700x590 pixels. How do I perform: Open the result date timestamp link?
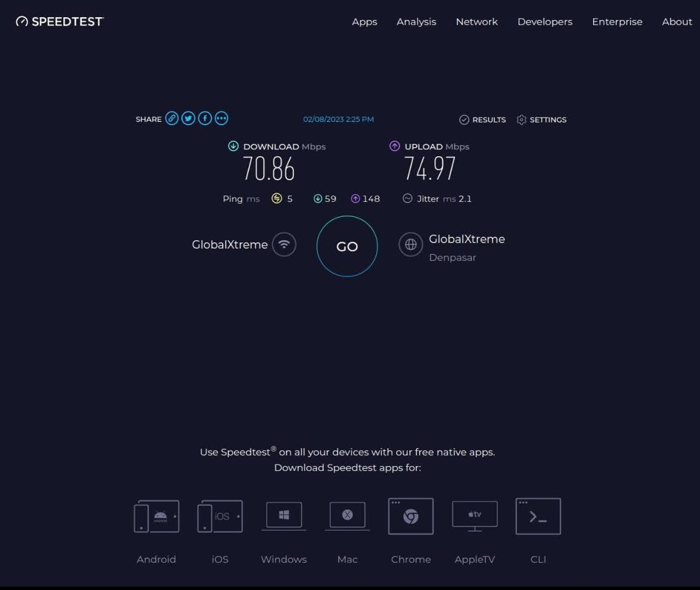[338, 119]
